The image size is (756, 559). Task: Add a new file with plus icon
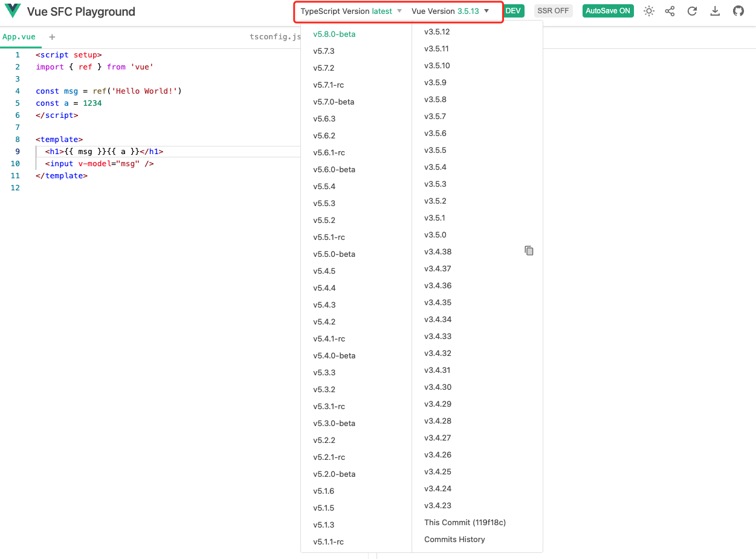point(52,37)
